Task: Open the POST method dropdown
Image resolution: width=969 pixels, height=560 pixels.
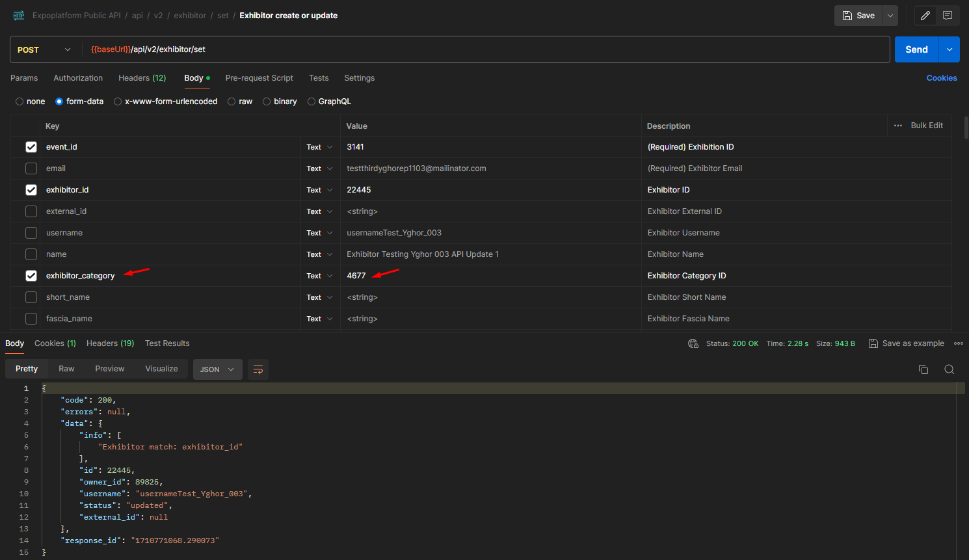Action: point(44,50)
